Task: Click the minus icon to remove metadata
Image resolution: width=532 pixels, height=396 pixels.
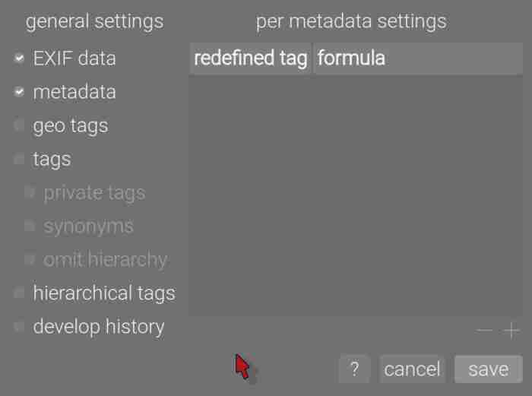Action: tap(484, 331)
